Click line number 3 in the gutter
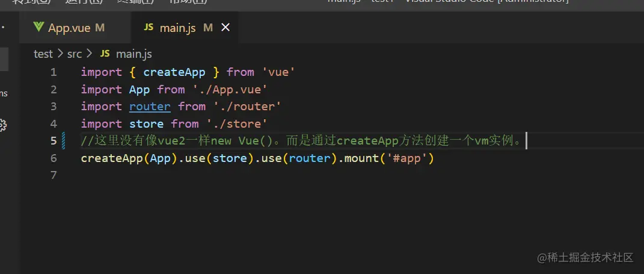The width and height of the screenshot is (644, 274). click(54, 107)
